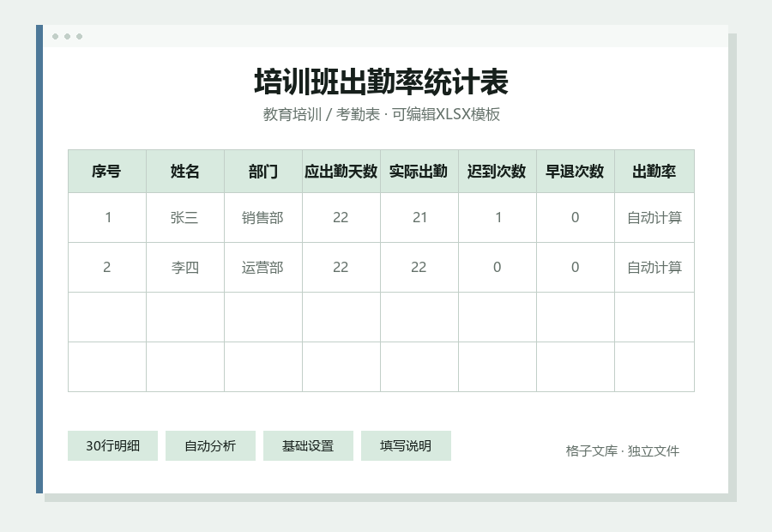Select the 出勤率 column header
Image resolution: width=772 pixels, height=532 pixels.
pos(654,171)
